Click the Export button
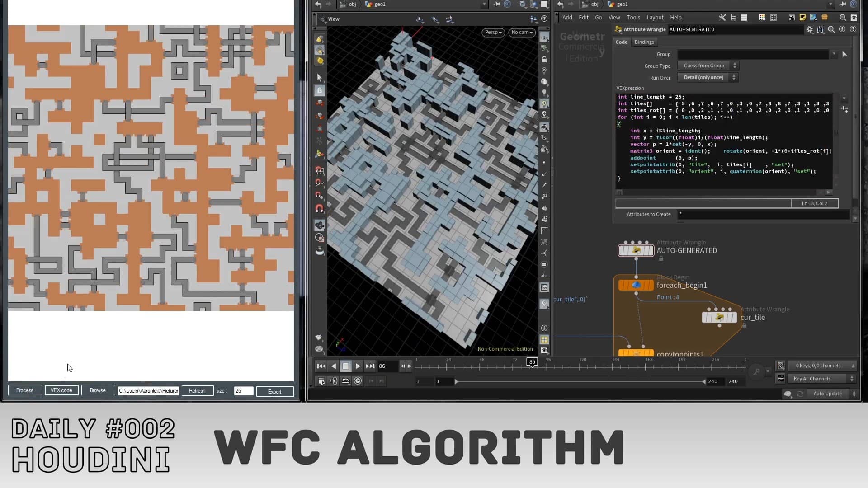868x488 pixels. coord(274,391)
